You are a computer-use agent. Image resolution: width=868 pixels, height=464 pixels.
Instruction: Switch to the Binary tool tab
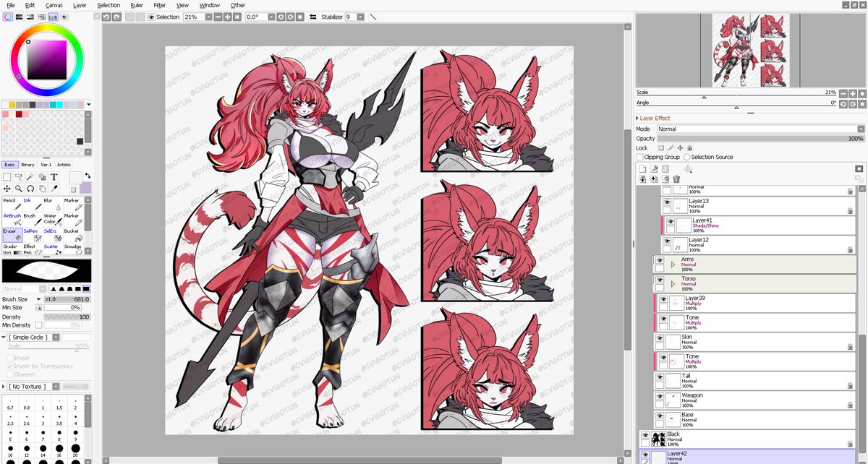[x=27, y=165]
